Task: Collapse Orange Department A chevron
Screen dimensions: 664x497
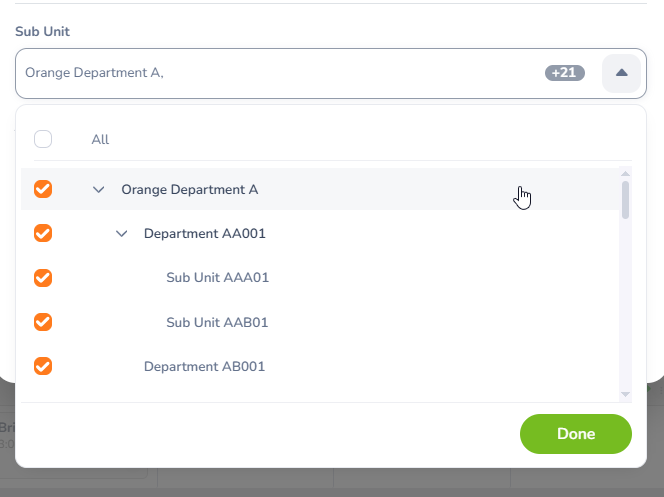Action: coord(98,189)
